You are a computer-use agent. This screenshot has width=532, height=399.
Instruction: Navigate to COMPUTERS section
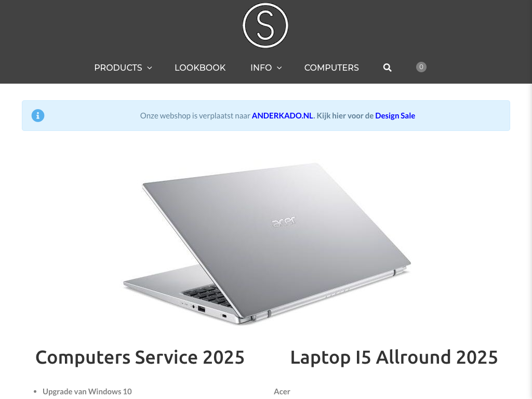point(331,68)
